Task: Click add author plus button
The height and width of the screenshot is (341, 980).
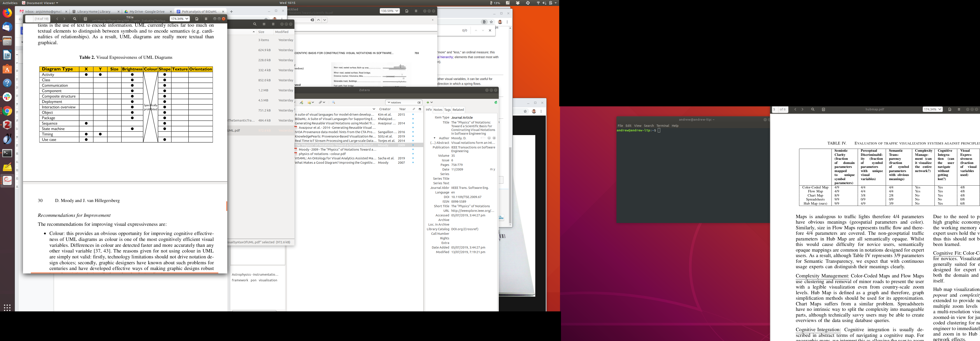Action: coord(494,138)
